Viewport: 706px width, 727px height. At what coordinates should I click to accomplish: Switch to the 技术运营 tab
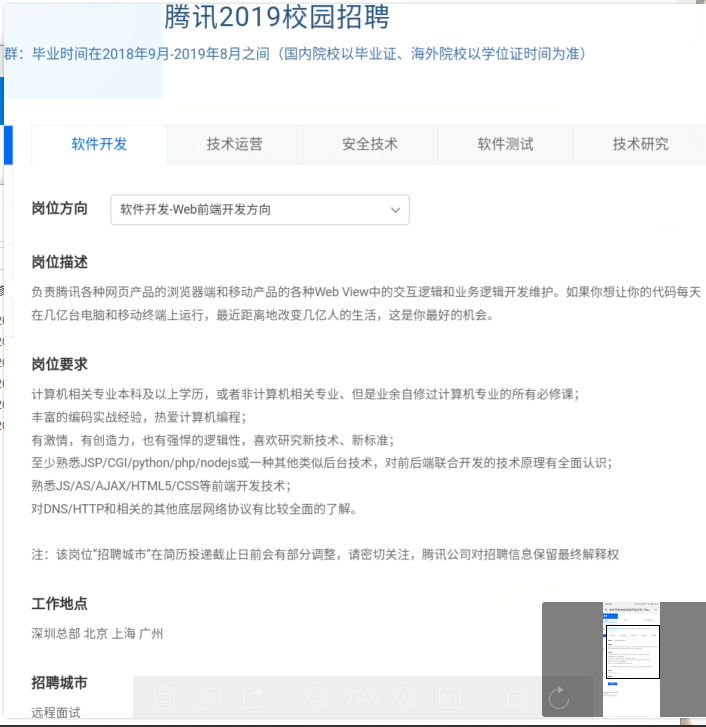pos(235,144)
